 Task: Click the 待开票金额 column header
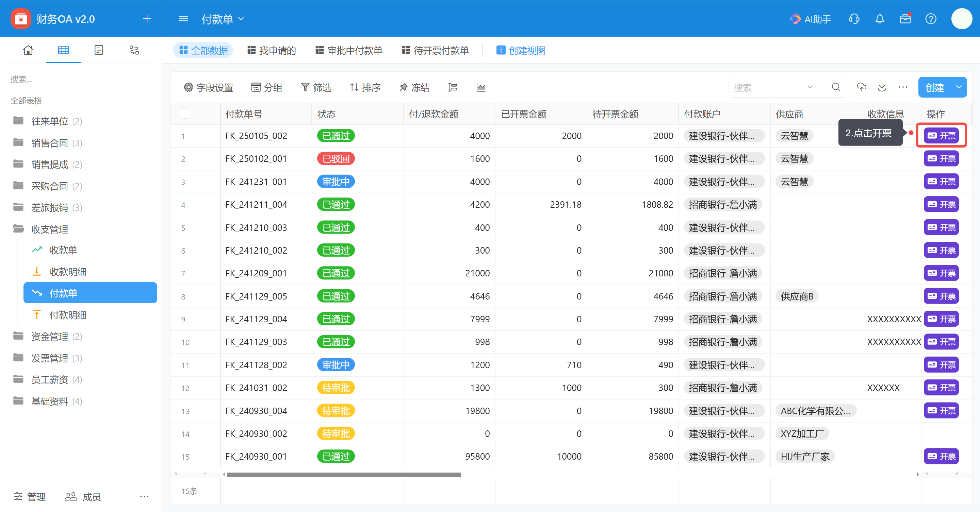point(632,114)
